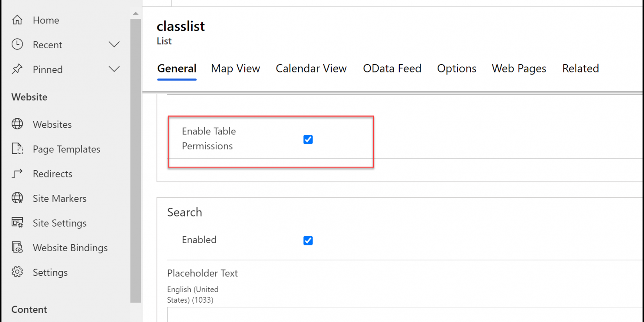Open Settings via the gear icon
The image size is (644, 322).
point(17,272)
